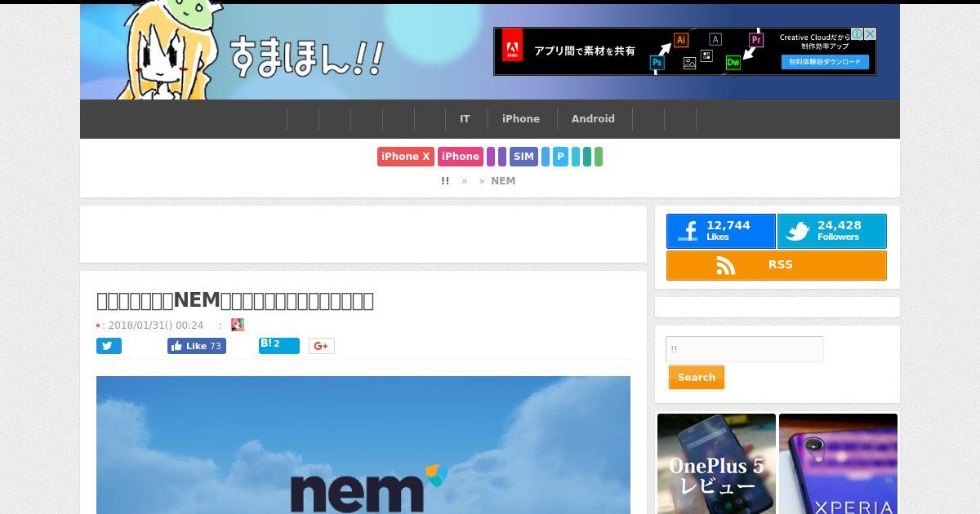The width and height of the screenshot is (980, 514).
Task: Click the ad info icon
Action: pos(857,34)
